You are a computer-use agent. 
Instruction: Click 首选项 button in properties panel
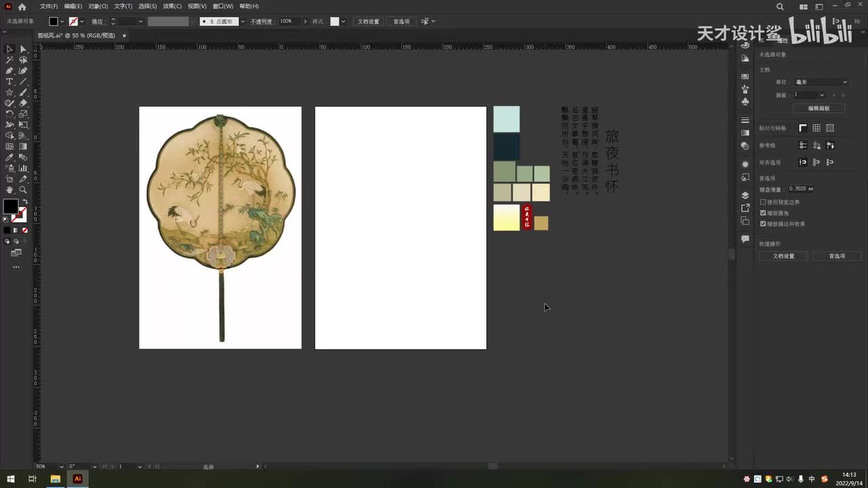click(x=837, y=256)
